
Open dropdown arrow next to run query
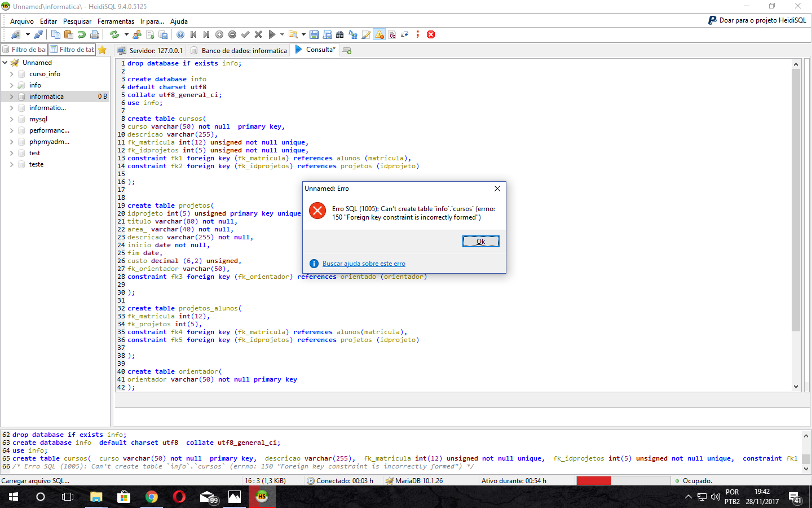[282, 34]
